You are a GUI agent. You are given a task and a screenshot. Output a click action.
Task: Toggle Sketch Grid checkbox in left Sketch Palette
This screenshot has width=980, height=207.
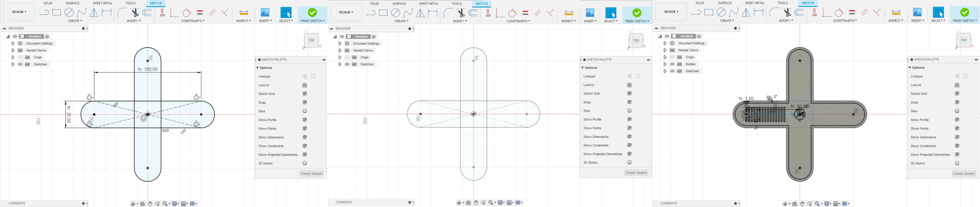pos(305,94)
